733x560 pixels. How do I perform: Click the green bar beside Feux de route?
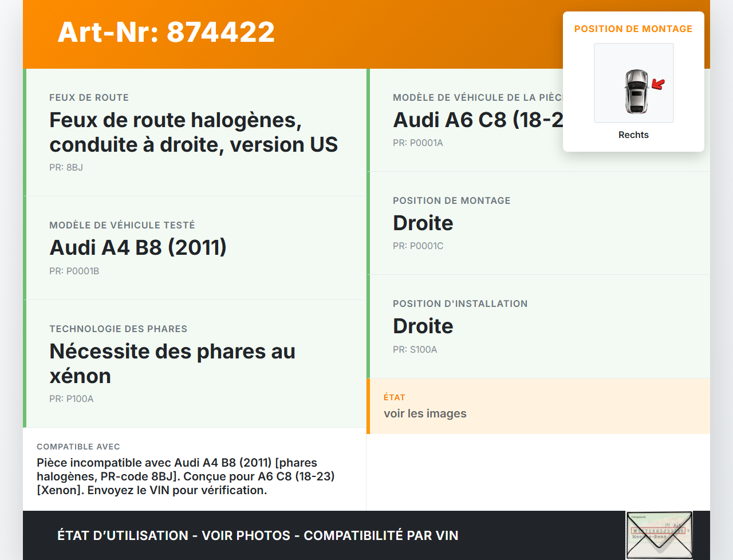point(24,132)
